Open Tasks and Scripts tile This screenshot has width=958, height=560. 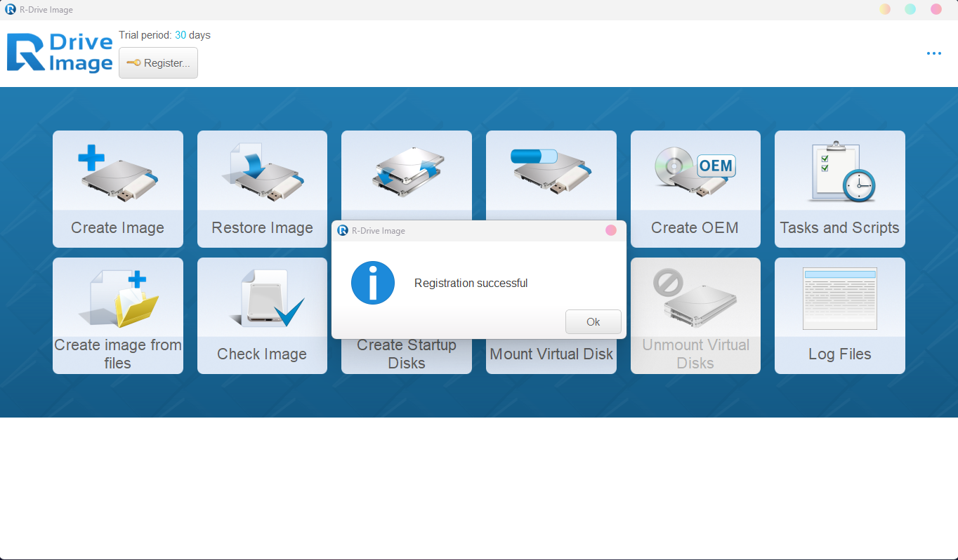840,189
